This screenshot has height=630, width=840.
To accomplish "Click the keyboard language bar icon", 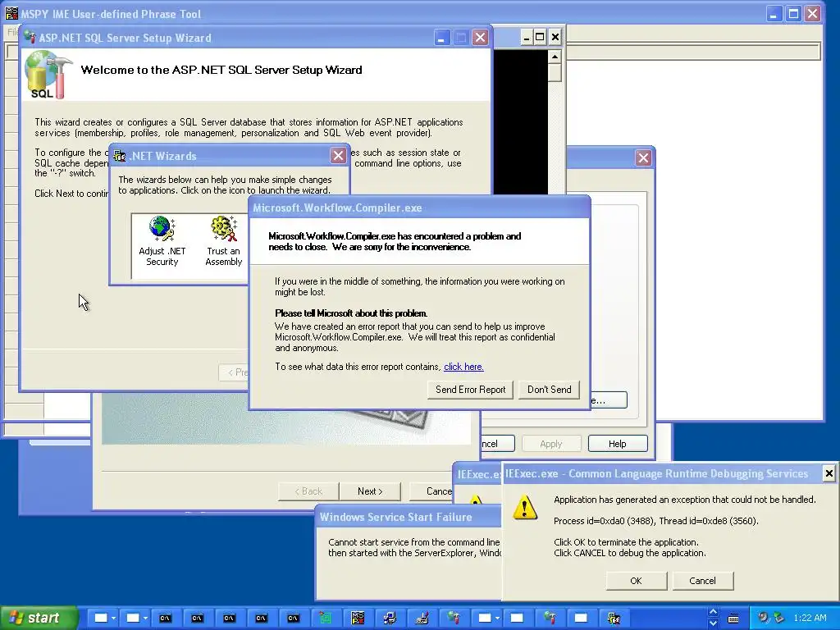I will (733, 619).
